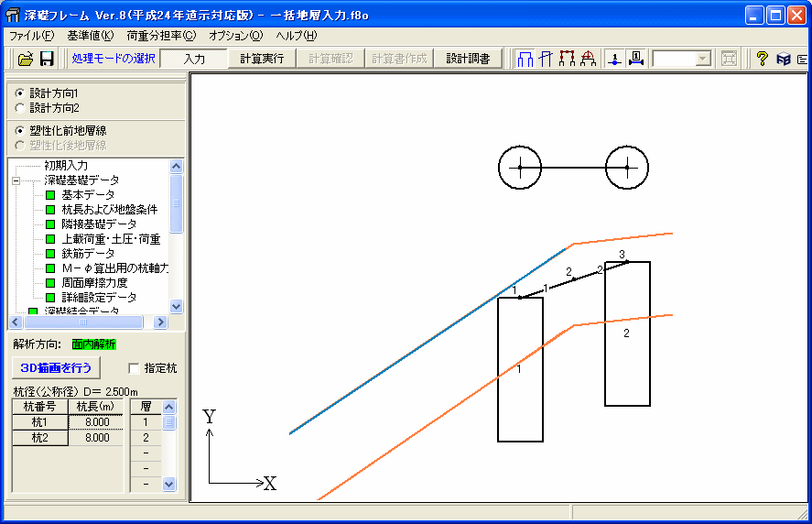Save data with the floppy disk icon
Screen dimensions: 812x524
(47, 59)
